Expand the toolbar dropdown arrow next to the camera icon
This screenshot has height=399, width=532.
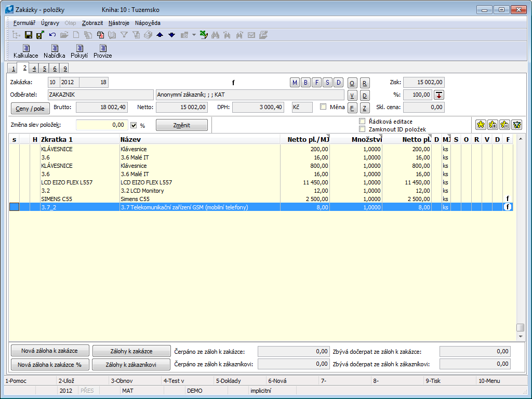(194, 35)
